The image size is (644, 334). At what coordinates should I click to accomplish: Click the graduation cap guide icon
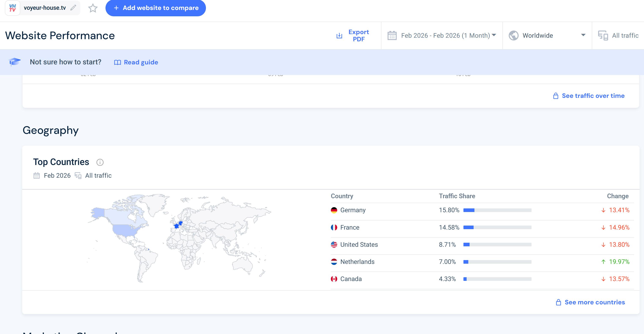click(x=15, y=62)
